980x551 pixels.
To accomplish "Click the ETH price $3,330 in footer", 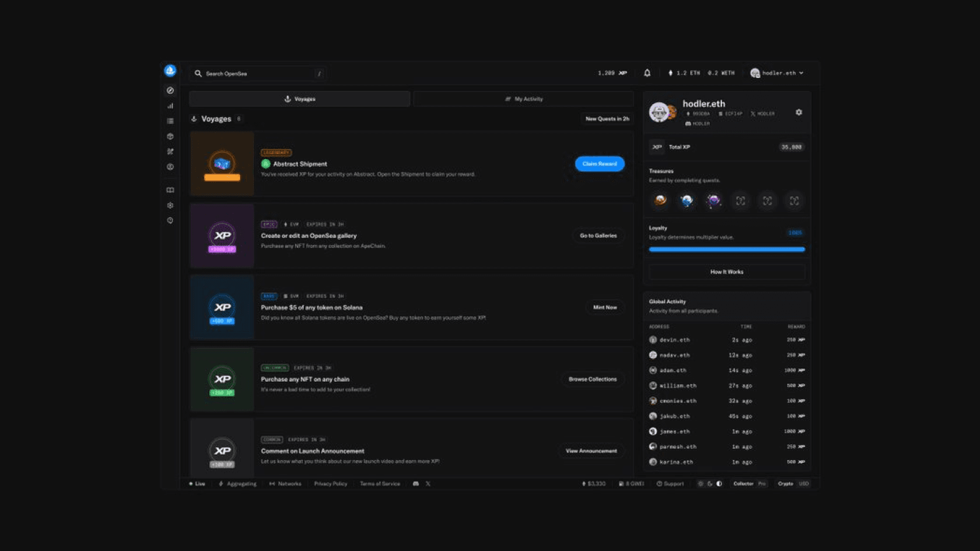I will point(594,483).
